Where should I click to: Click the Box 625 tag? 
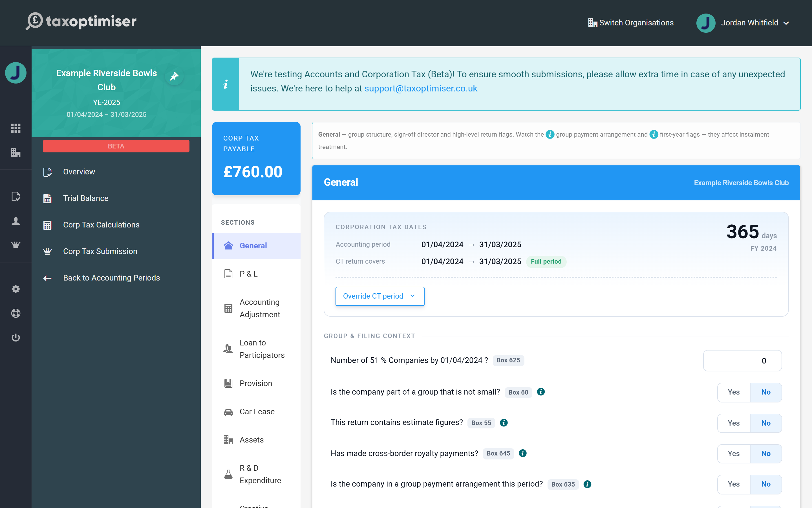[508, 360]
